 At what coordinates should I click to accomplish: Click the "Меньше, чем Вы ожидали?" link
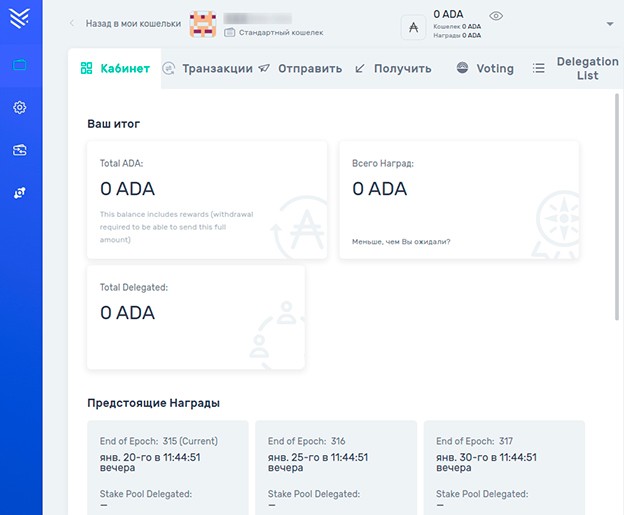click(401, 242)
